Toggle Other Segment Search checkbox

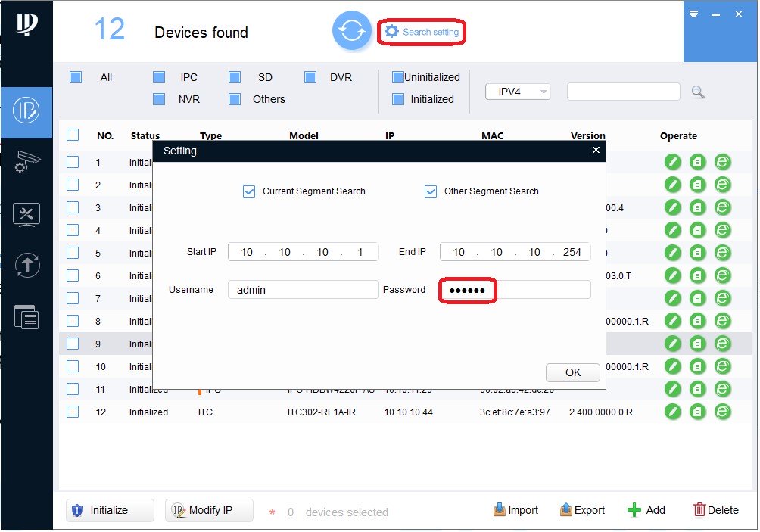[x=431, y=191]
